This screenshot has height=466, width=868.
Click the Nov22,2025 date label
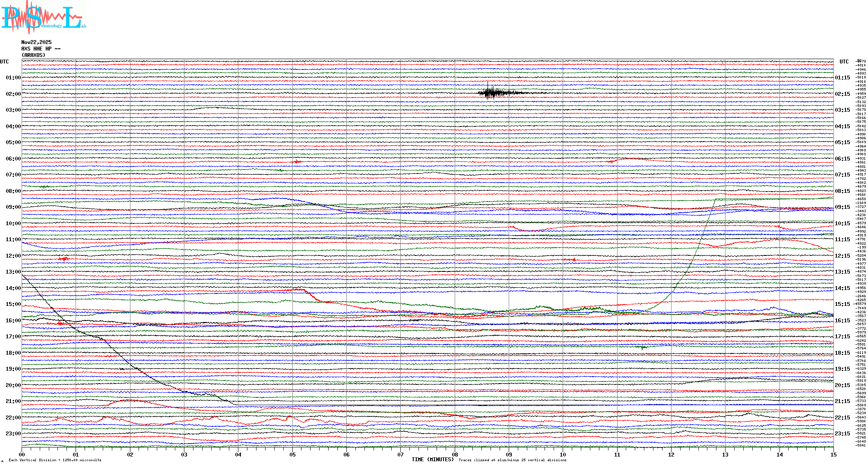tap(36, 42)
